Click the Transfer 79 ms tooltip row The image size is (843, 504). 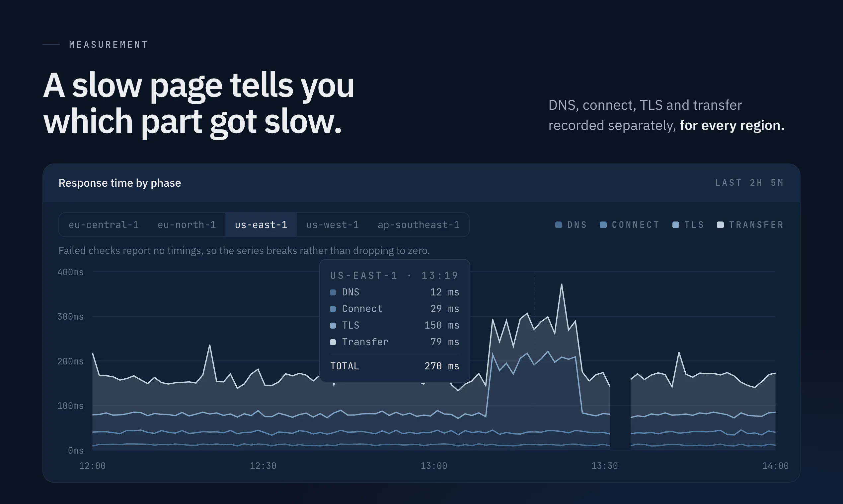coord(394,342)
